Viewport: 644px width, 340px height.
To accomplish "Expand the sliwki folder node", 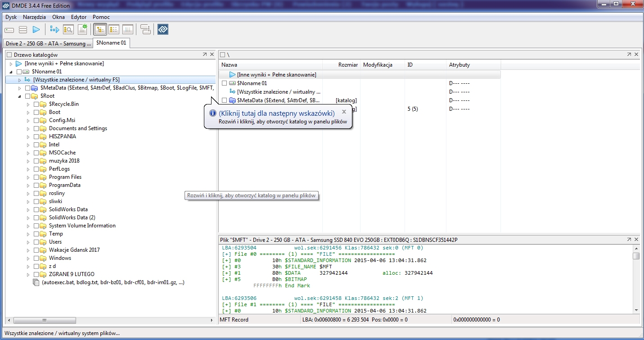I will tap(28, 201).
